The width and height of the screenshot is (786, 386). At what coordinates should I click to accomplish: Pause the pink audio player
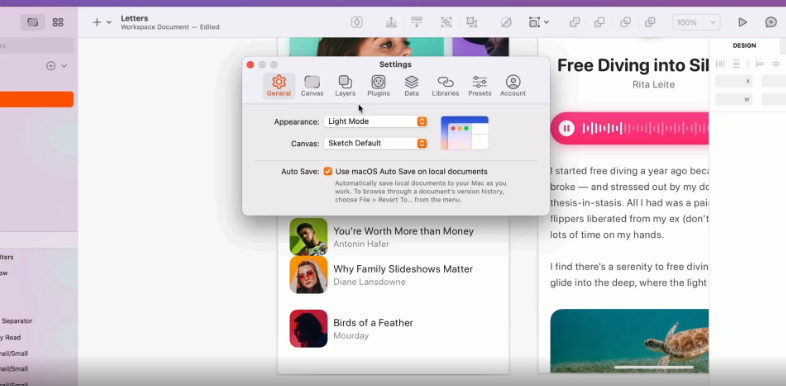point(566,128)
